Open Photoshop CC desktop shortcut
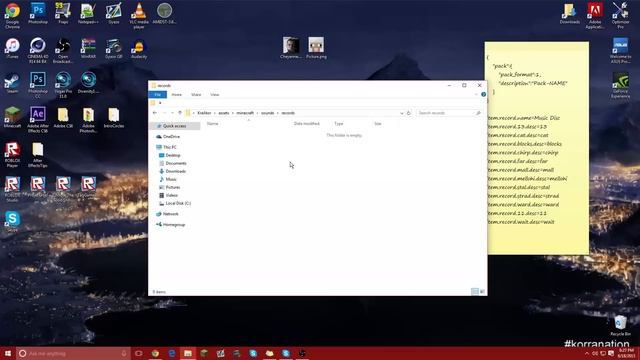Viewport: 640px width, 360px height. coord(38,85)
